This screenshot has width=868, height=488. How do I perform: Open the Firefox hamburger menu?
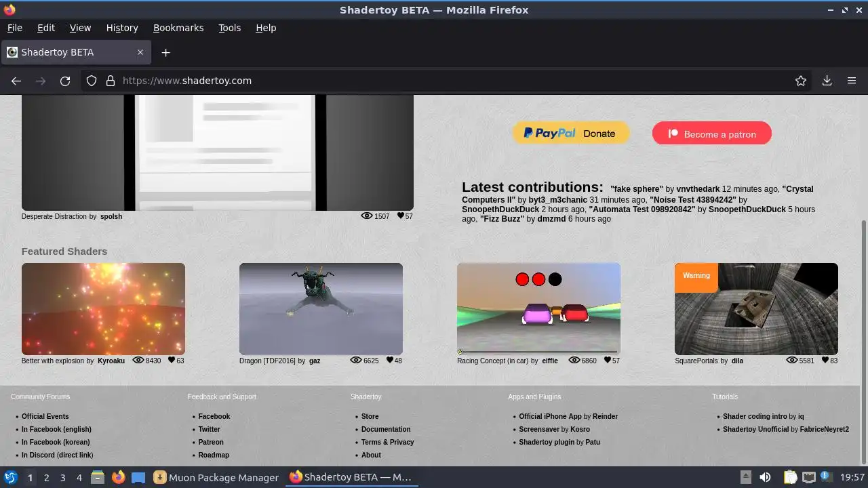coord(852,81)
